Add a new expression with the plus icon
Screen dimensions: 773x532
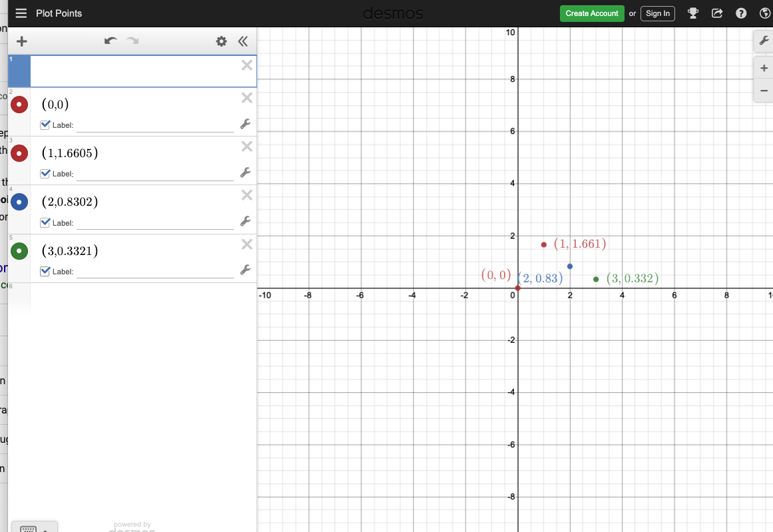point(21,41)
